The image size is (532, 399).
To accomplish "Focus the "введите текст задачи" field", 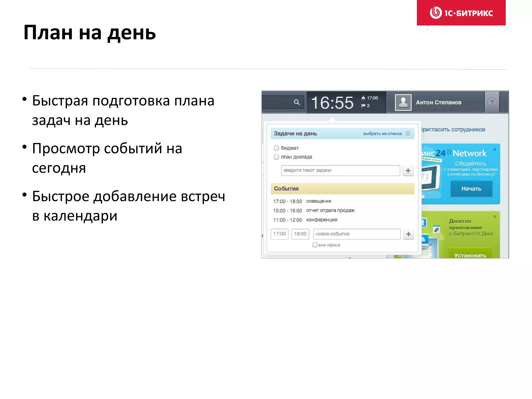I will [x=341, y=170].
